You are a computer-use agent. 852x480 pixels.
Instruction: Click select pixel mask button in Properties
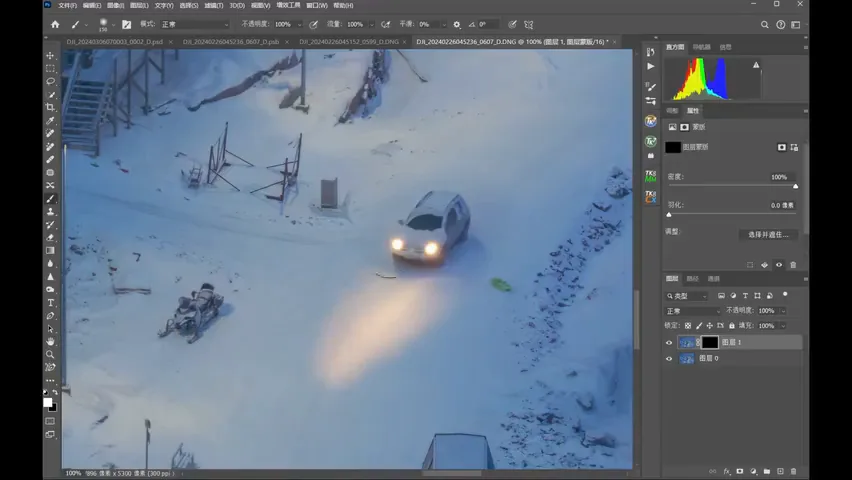(x=781, y=147)
